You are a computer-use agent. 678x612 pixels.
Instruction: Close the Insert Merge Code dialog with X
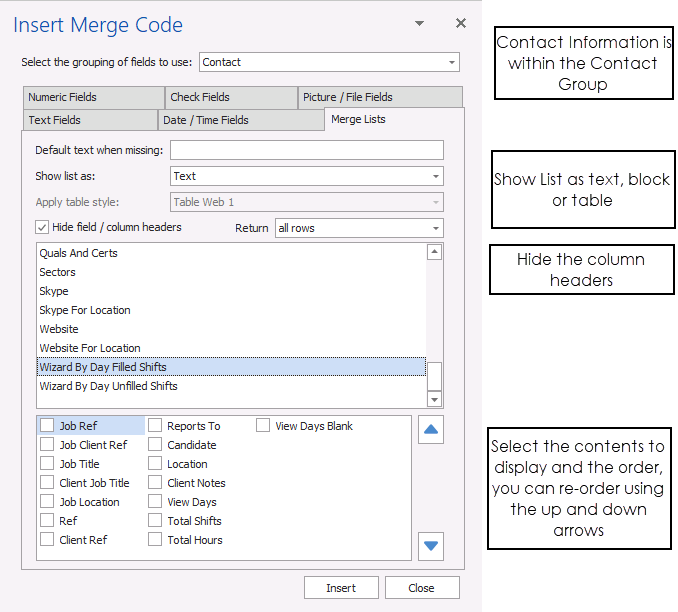tap(460, 23)
